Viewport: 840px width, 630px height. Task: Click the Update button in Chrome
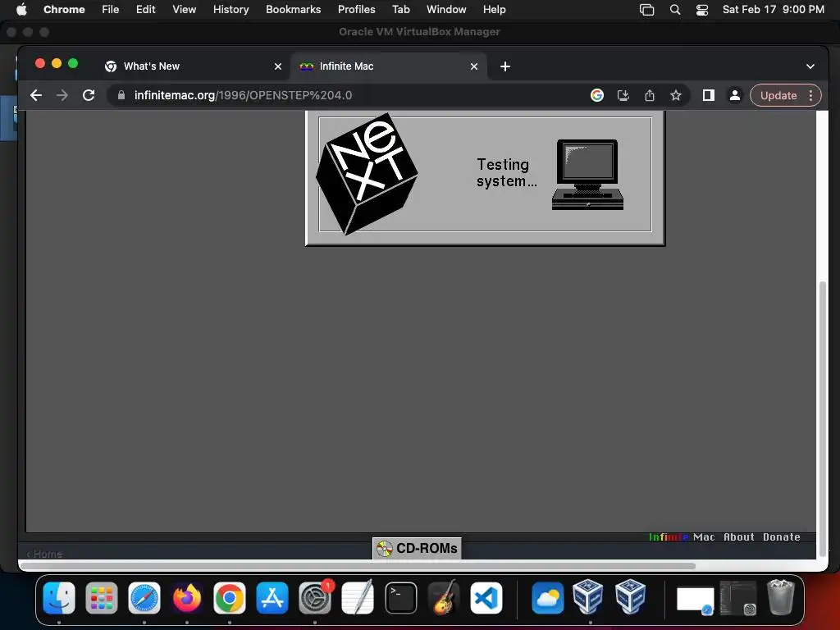point(778,95)
